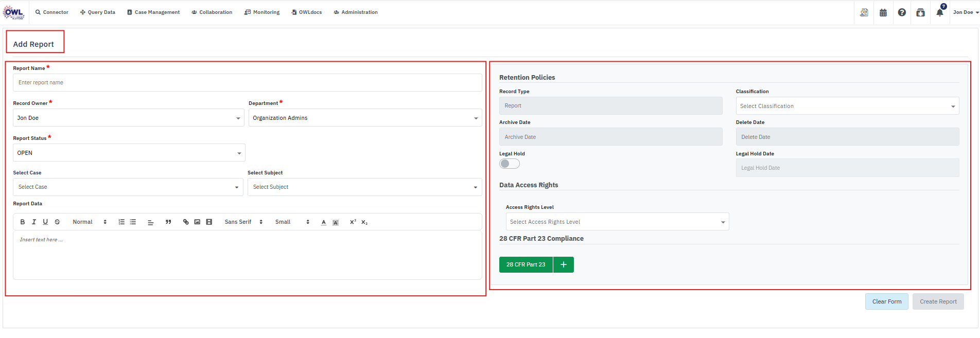This screenshot has height=338, width=980.
Task: Open the Report Status dropdown
Action: coord(129,153)
